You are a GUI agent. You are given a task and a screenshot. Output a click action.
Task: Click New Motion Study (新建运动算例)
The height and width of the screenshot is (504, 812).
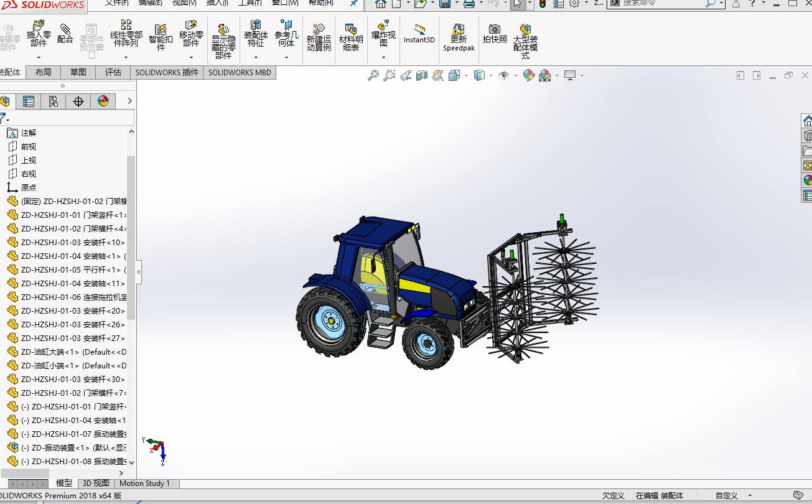(319, 37)
